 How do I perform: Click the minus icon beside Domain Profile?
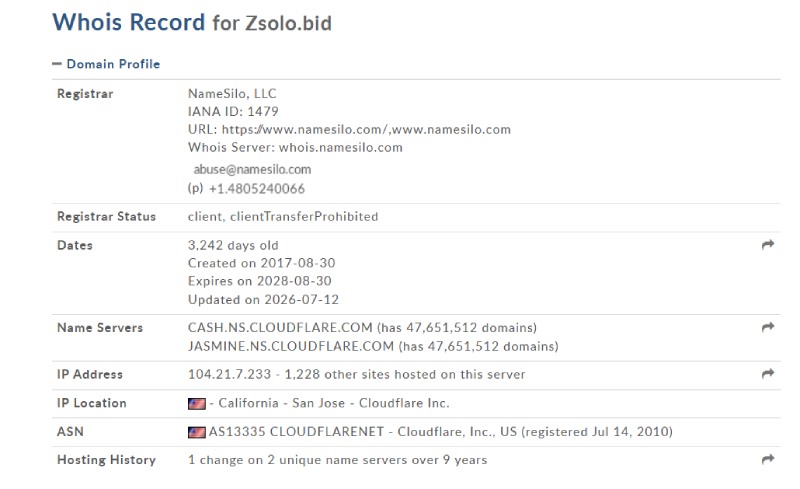[57, 64]
